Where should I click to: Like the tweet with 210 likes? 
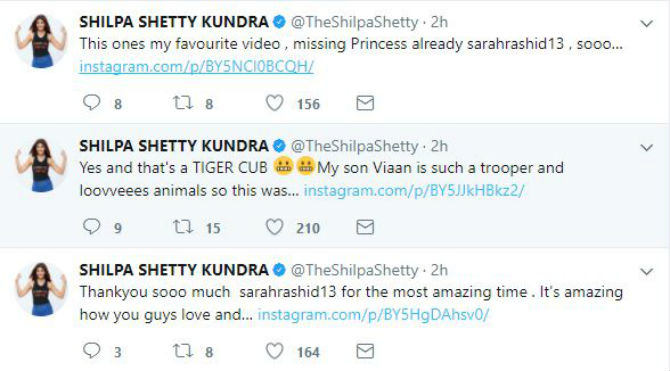tap(274, 227)
